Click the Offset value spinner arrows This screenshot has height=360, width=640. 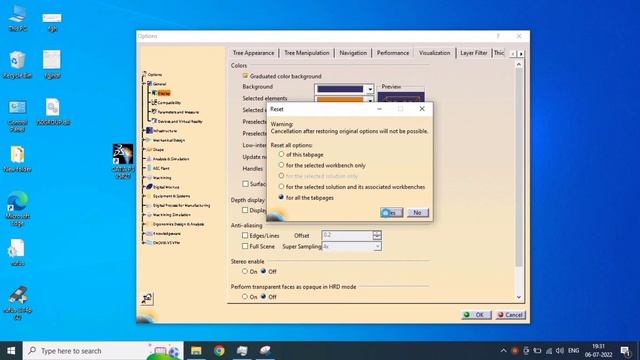pyautogui.click(x=377, y=235)
